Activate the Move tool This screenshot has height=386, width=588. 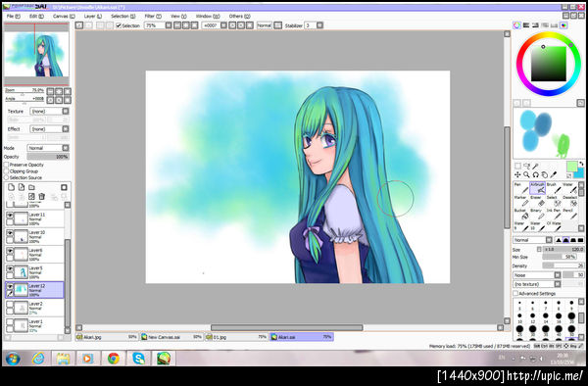(x=517, y=174)
